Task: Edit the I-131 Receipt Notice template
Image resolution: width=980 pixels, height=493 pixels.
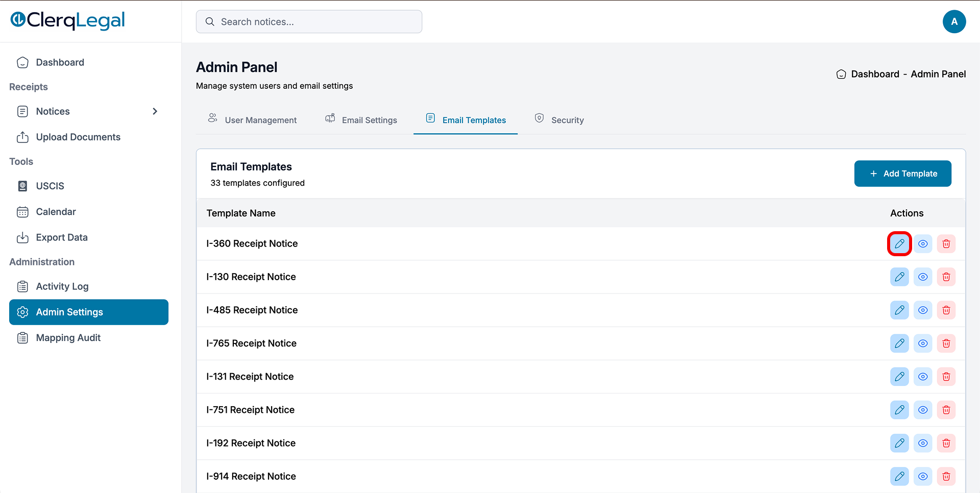Action: click(x=899, y=377)
